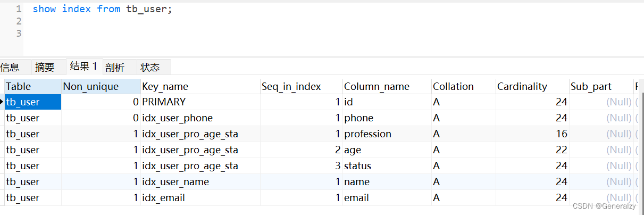Select the 结果 1 tab

point(83,67)
